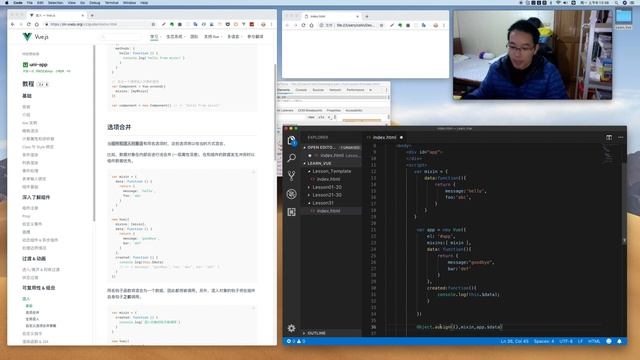Screen dimensions: 640x360
Task: Open Chrome menu in the left browser
Action: [x=271, y=24]
